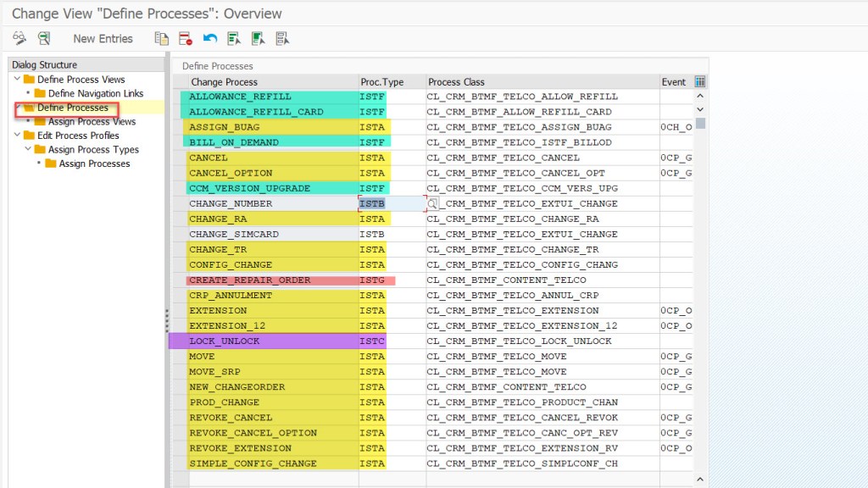Select the Find icon in the toolbar
868x488 pixels.
point(19,38)
